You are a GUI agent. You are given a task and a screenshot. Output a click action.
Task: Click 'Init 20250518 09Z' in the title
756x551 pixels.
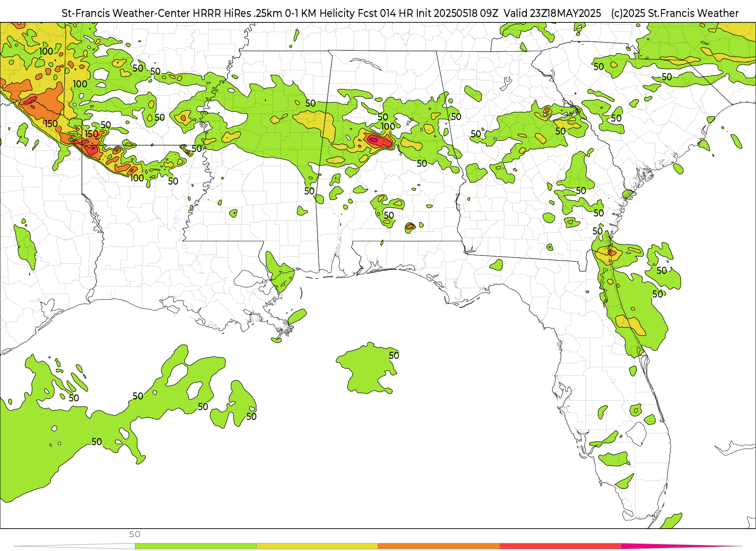457,13
